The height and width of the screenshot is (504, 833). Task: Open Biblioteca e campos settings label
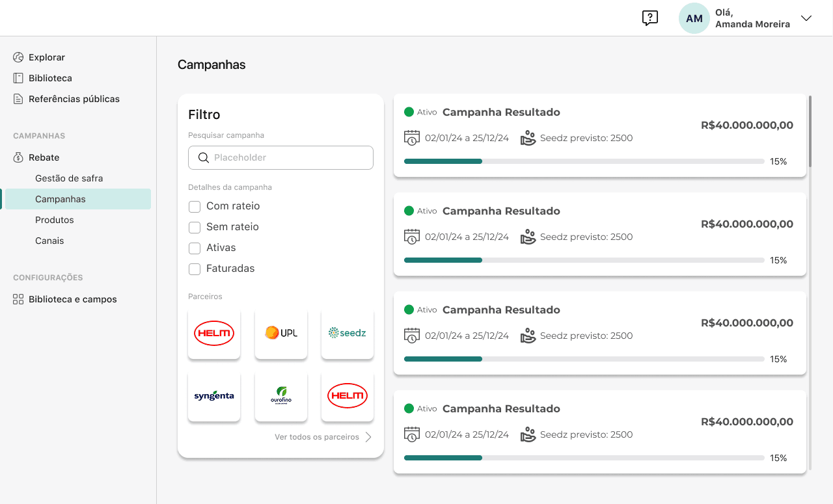pos(73,299)
